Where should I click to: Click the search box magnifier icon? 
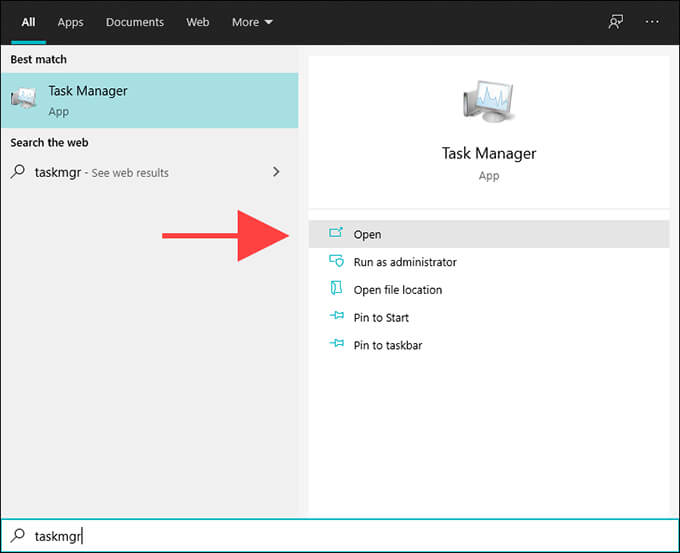pyautogui.click(x=18, y=535)
